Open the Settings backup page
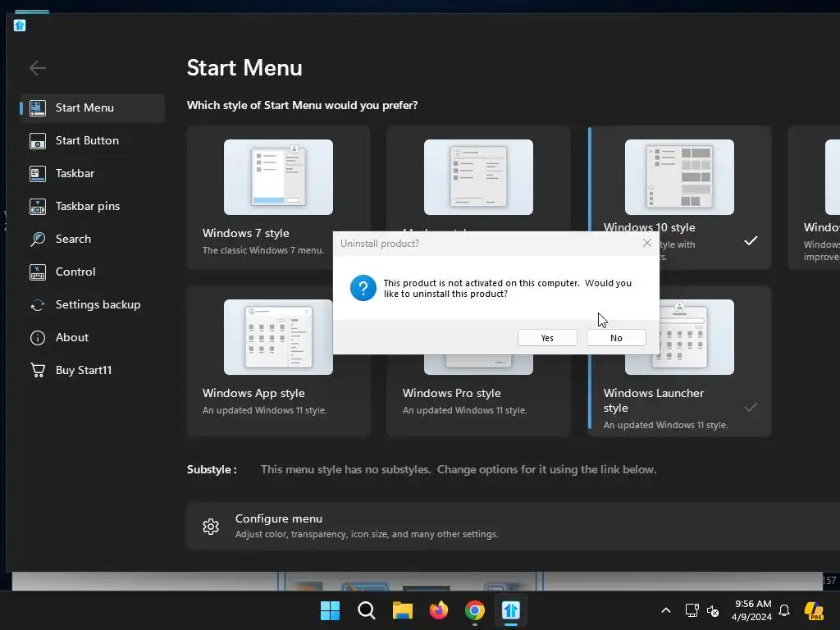840x630 pixels. (92, 305)
